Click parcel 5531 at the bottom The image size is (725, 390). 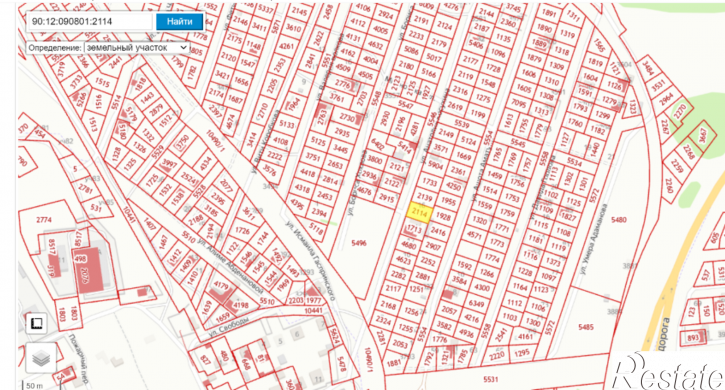coord(491,379)
